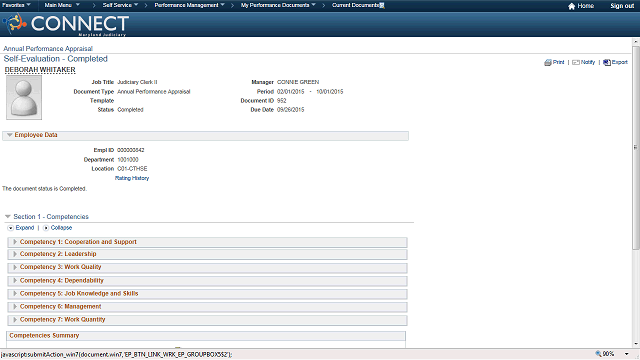Click the manager name CONNIE GREEN

tap(298, 82)
